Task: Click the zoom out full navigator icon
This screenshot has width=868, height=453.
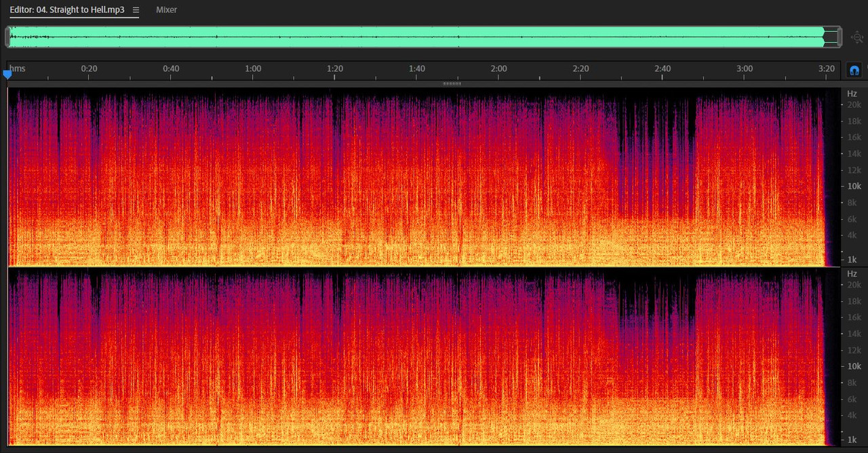Action: point(857,37)
